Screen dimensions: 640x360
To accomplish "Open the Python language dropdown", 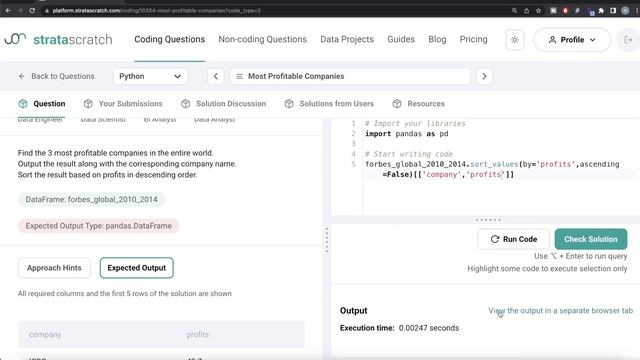I will pos(150,76).
